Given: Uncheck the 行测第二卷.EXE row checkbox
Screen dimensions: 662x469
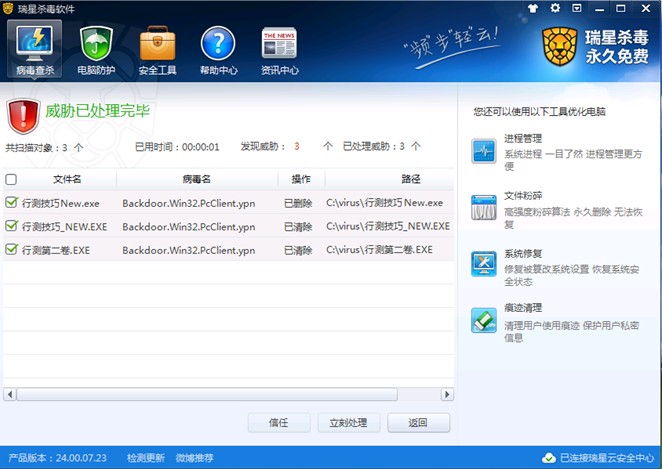Looking at the screenshot, I should [x=11, y=249].
